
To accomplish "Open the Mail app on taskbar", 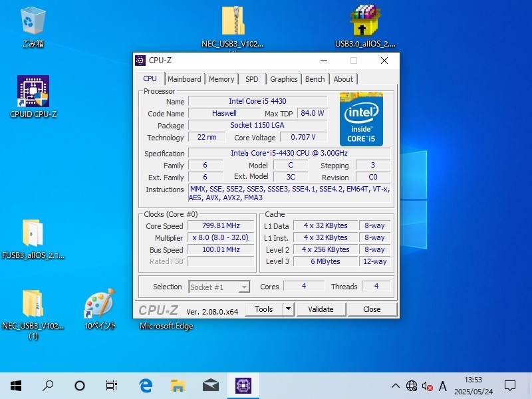I will pos(211,386).
